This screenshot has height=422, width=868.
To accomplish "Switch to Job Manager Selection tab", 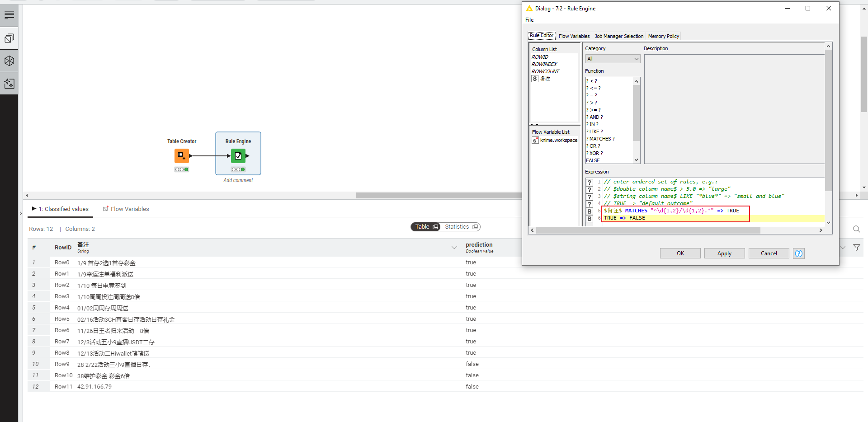I will pos(618,36).
